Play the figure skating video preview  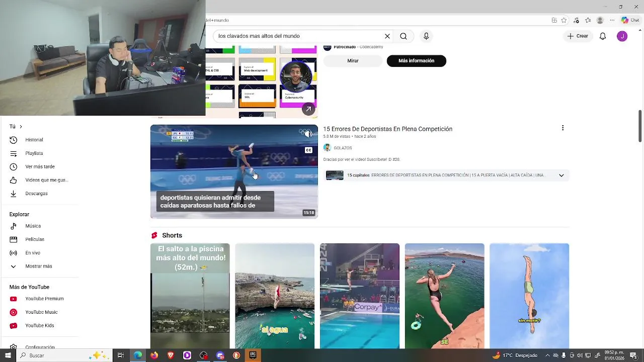click(234, 171)
